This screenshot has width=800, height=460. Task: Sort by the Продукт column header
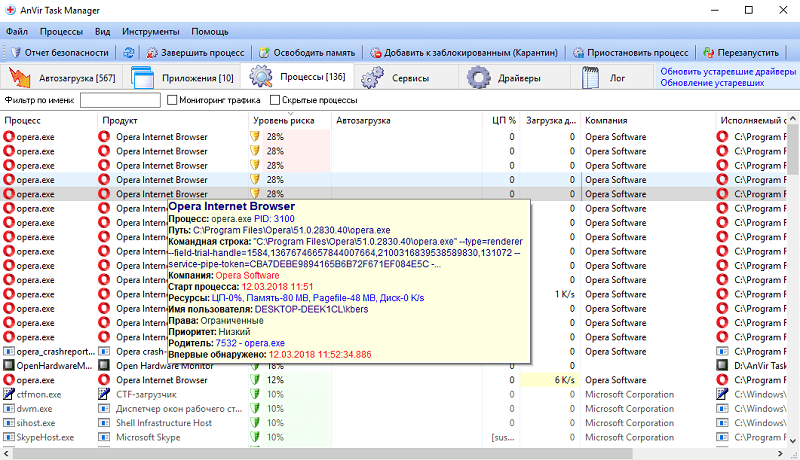click(172, 120)
